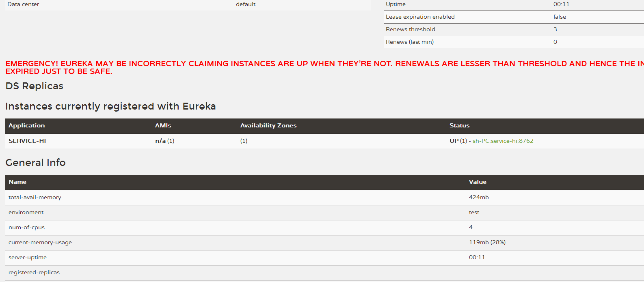Click the 'Status' column header
The image size is (644, 282).
pos(459,125)
